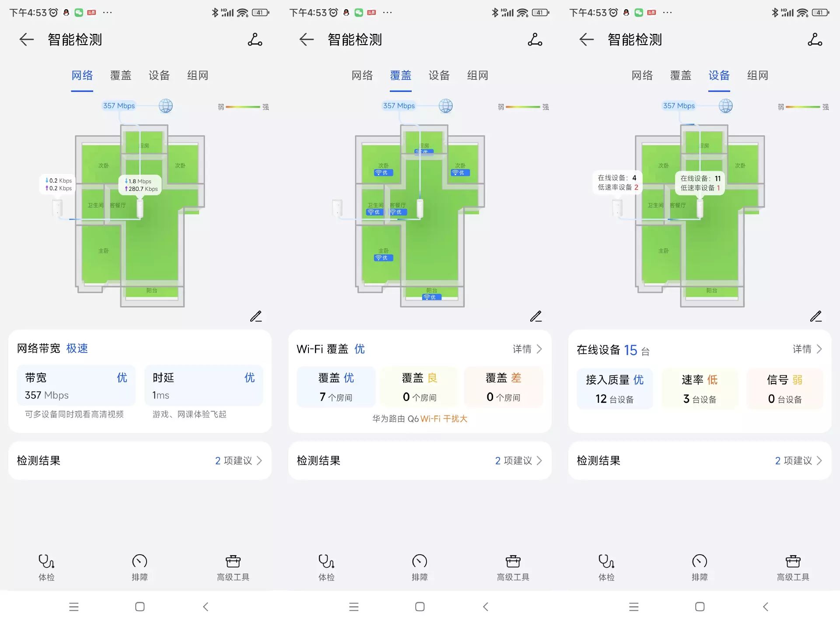The height and width of the screenshot is (623, 840).
Task: Tap the Android home button in middle screen
Action: (x=420, y=606)
